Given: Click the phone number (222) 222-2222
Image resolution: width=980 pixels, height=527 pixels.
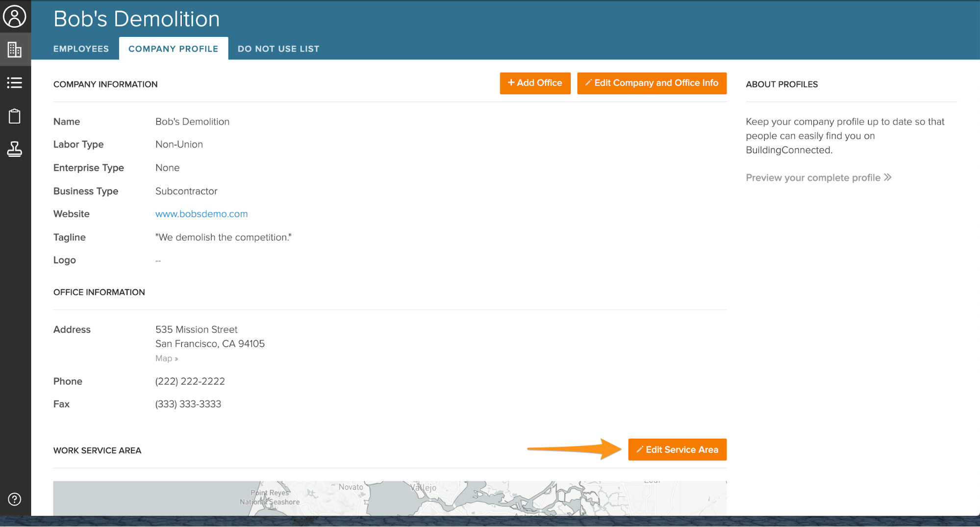Looking at the screenshot, I should pos(190,381).
